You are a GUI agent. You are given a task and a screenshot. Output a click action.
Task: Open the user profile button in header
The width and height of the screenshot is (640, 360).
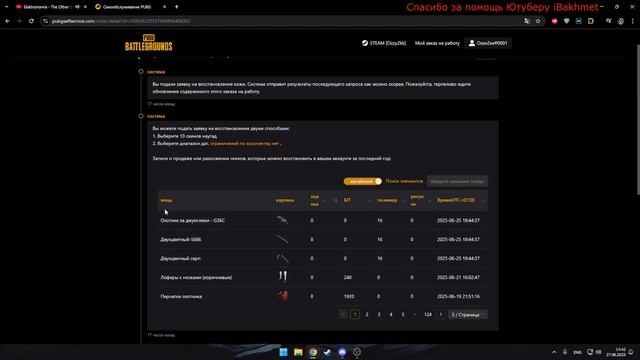(x=488, y=43)
